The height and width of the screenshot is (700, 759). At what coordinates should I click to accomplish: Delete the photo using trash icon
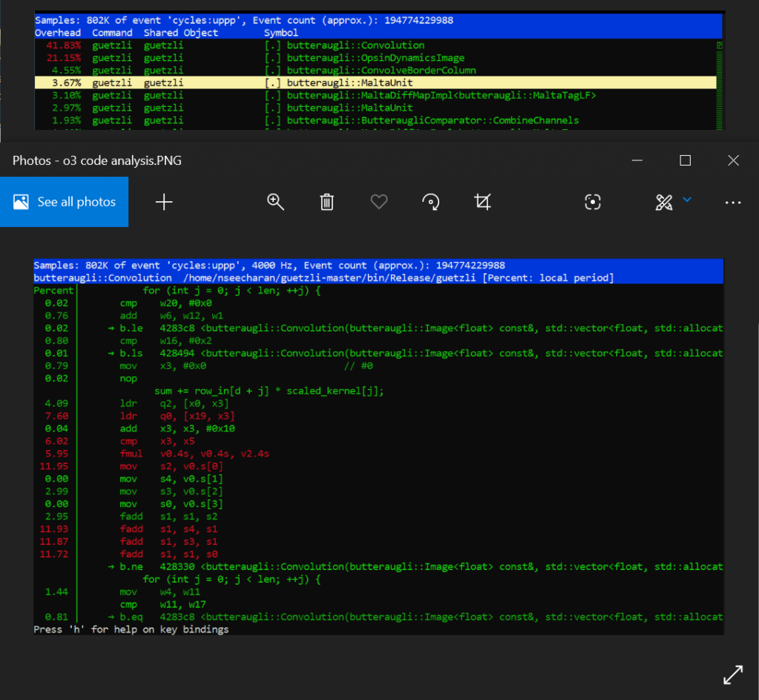[x=327, y=202]
